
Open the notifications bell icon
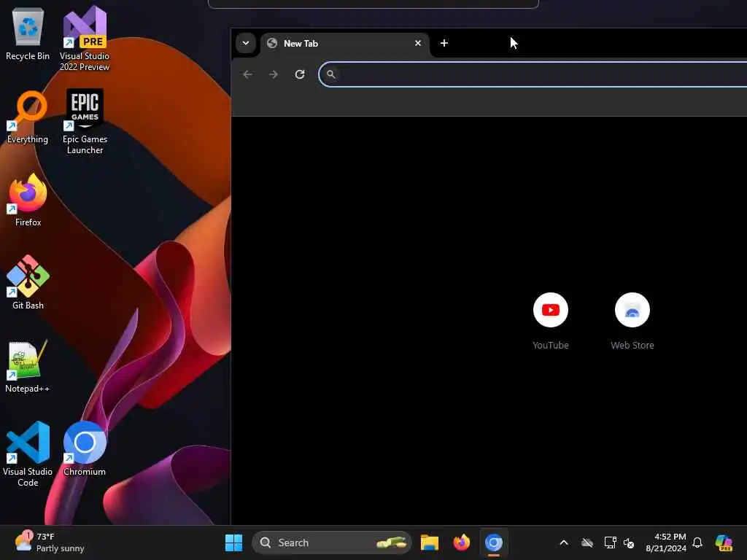(x=697, y=542)
